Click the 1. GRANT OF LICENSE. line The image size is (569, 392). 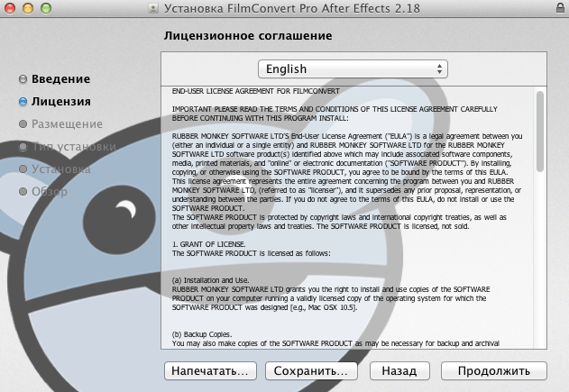tap(208, 244)
